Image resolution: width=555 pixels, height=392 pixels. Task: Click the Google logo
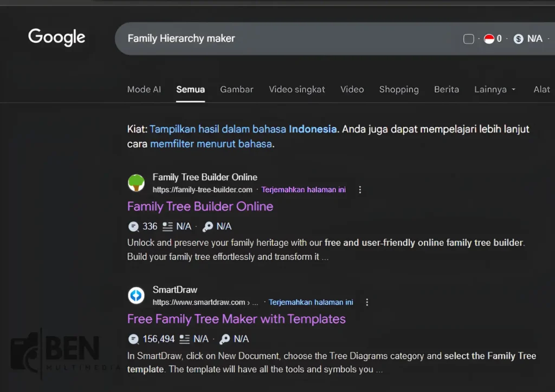[x=56, y=37]
